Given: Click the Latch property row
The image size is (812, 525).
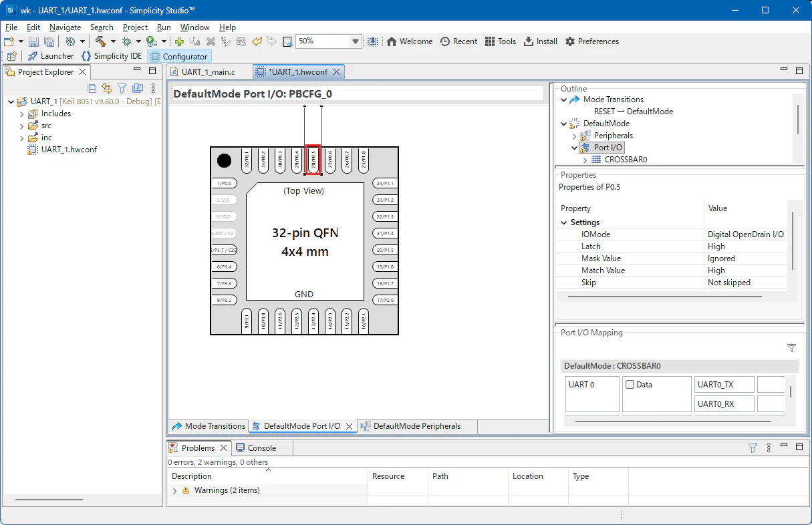Looking at the screenshot, I should 672,246.
